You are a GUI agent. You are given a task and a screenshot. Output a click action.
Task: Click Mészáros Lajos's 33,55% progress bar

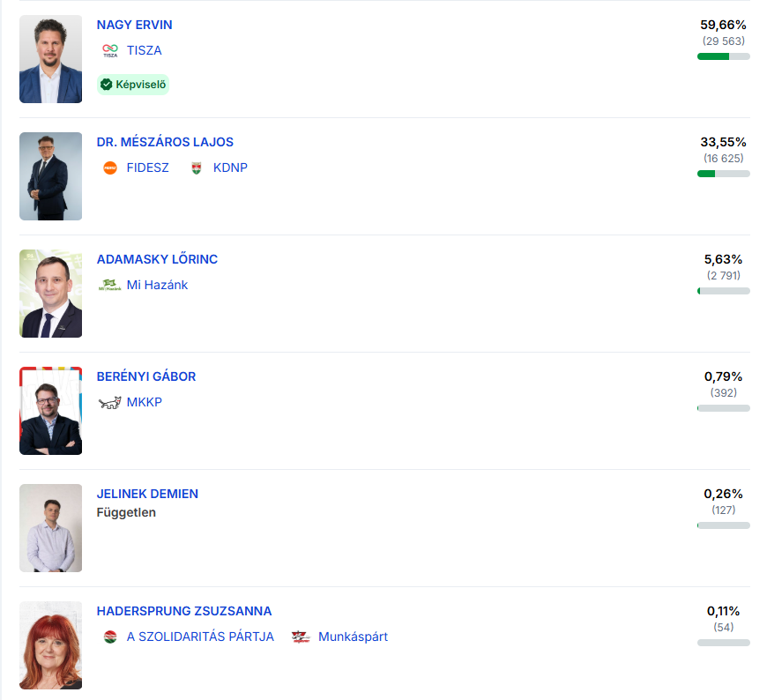(x=723, y=174)
